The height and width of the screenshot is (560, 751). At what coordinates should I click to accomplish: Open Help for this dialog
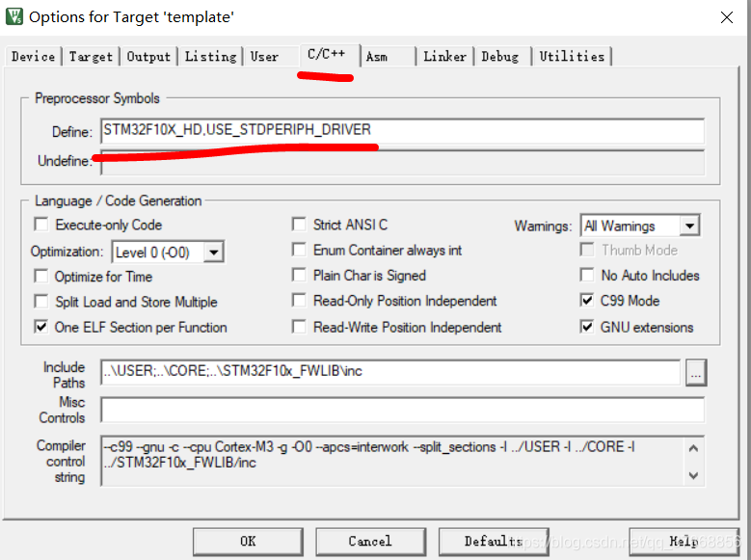[x=684, y=542]
